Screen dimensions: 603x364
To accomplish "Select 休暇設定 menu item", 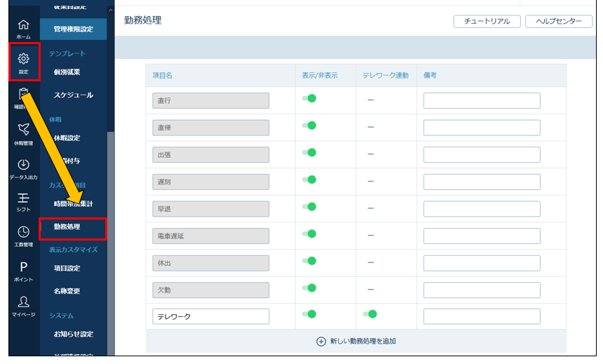I will pyautogui.click(x=67, y=137).
